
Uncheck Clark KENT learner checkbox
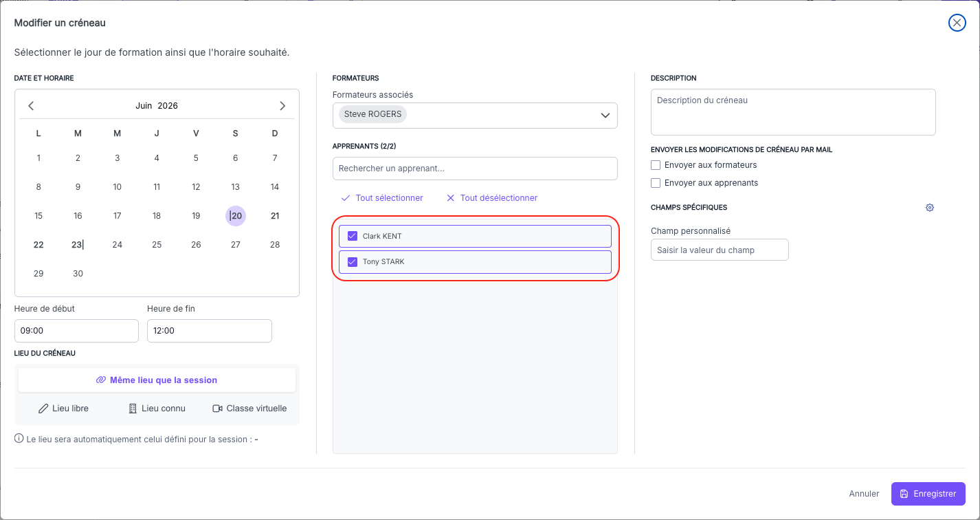coord(353,236)
